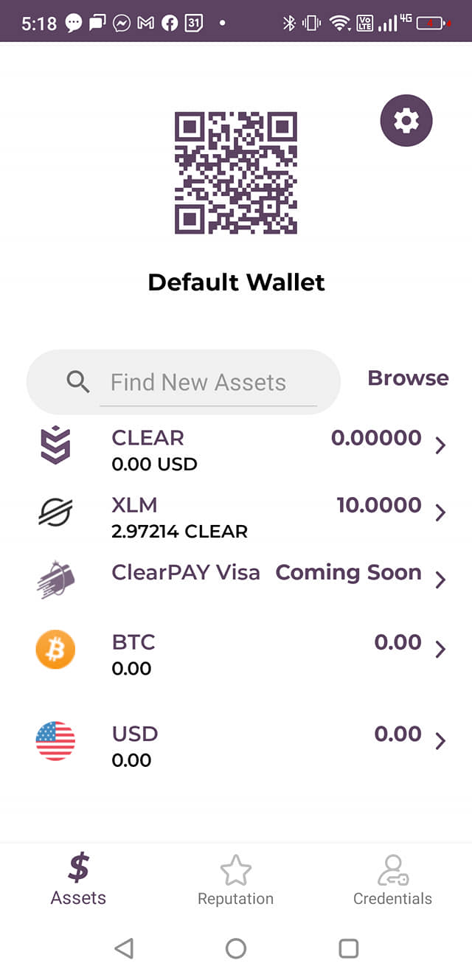Expand the USD asset chevron
This screenshot has height=980, width=472.
click(x=440, y=741)
